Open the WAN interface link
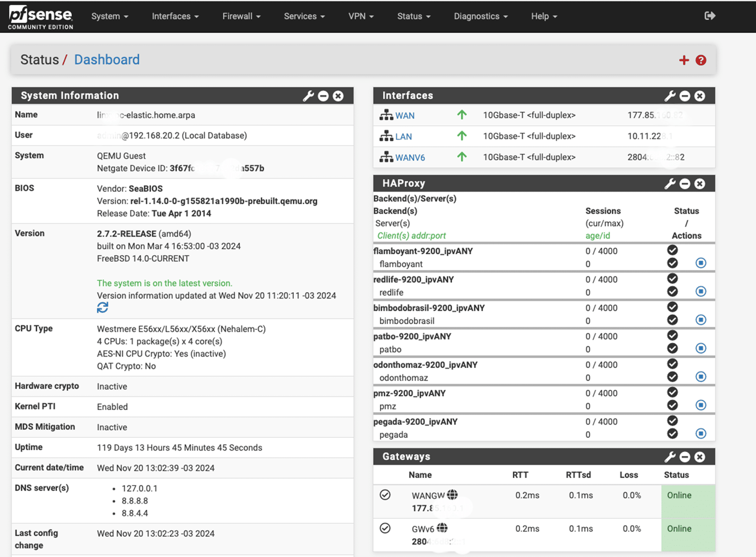This screenshot has width=756, height=557. [x=404, y=116]
